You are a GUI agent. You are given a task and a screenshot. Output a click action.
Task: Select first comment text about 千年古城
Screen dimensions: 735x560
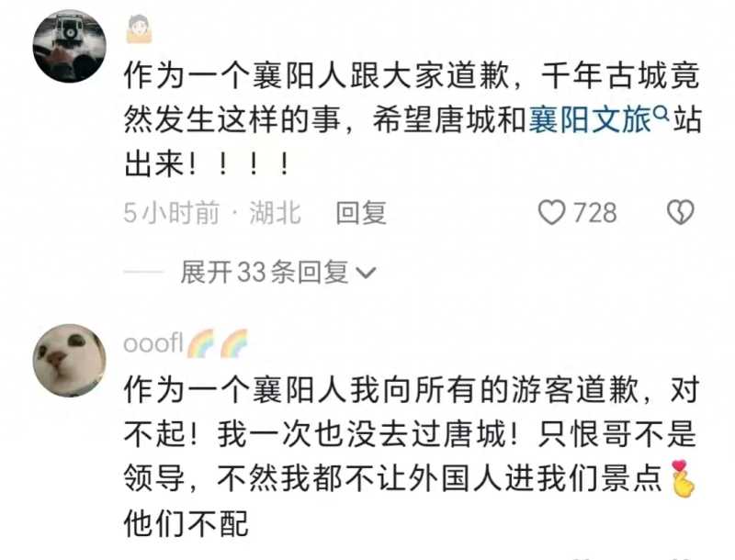pyautogui.click(x=412, y=120)
